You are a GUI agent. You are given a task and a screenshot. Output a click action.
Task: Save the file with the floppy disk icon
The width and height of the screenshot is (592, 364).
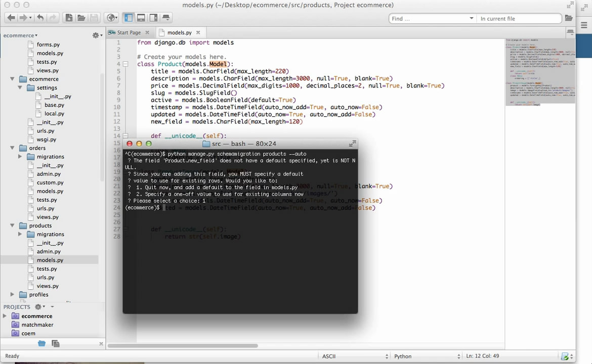tap(94, 18)
